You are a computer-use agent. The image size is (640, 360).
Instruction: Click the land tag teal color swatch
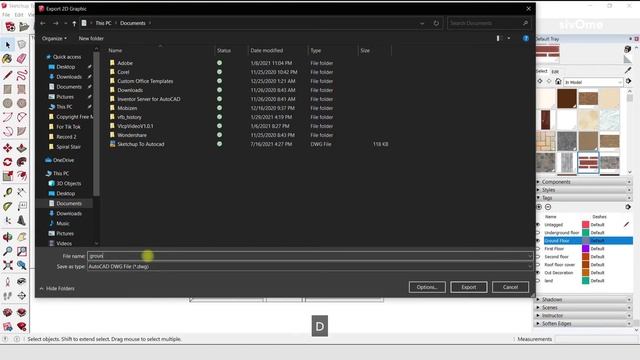(x=585, y=281)
